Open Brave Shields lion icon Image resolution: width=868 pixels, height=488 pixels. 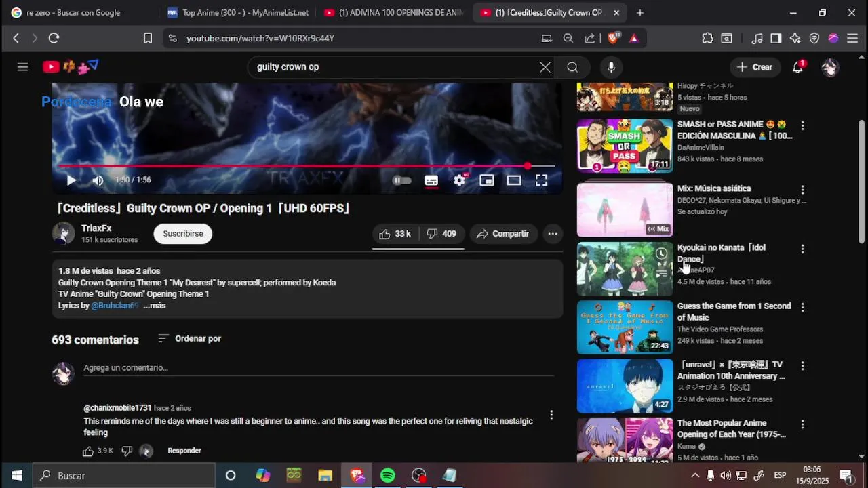(x=612, y=39)
